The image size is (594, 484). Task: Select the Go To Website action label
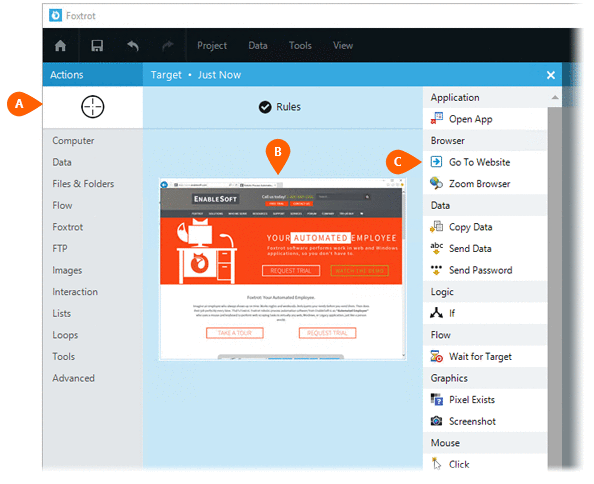[x=479, y=162]
